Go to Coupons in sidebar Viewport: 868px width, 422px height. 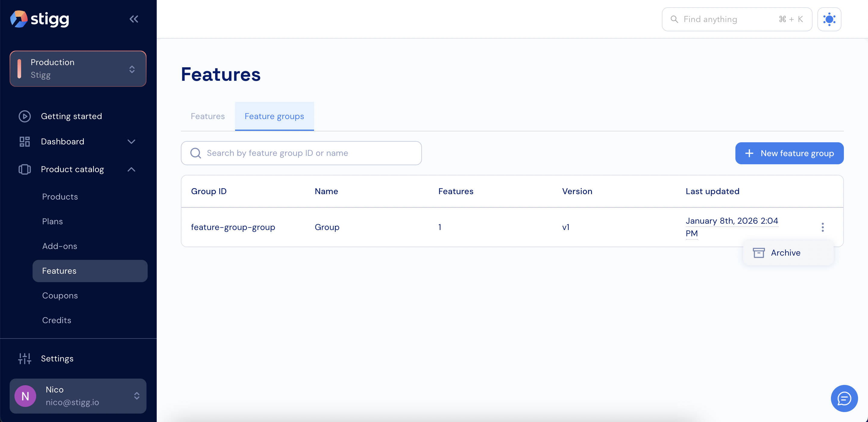coord(60,296)
